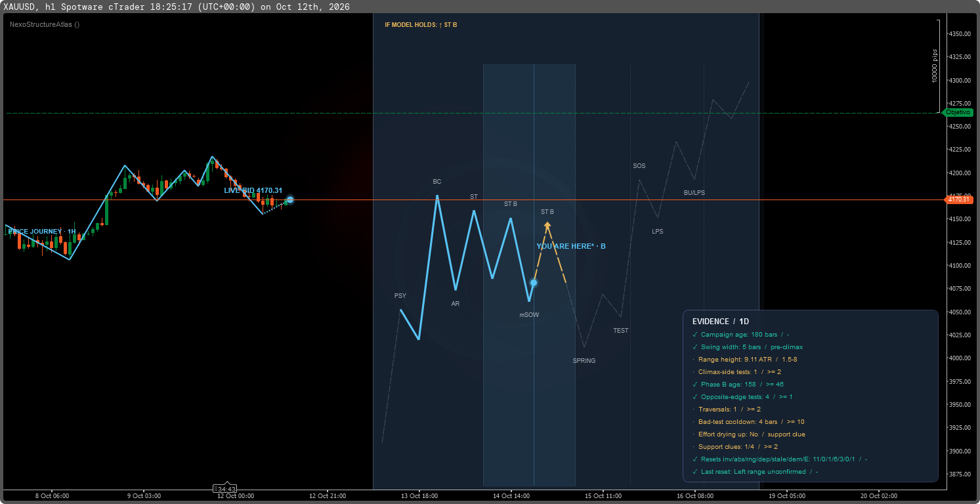Click the LIVE BID 4170.31 label
The image size is (980, 504).
[253, 190]
